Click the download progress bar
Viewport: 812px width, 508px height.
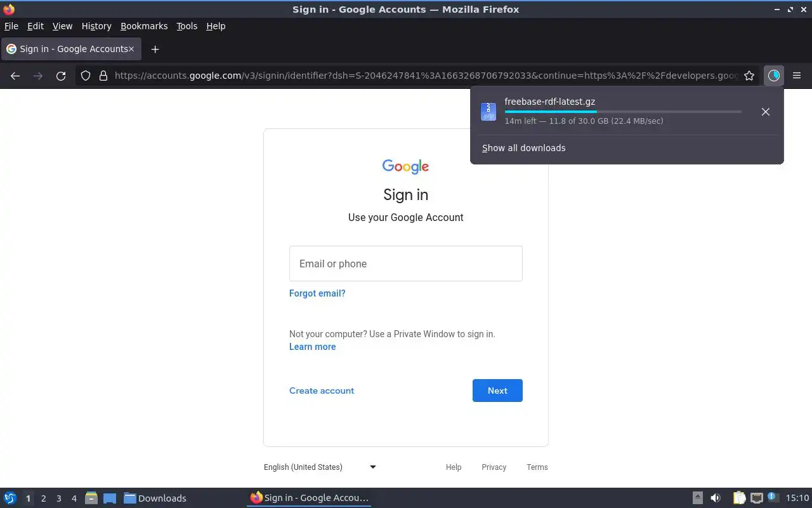[623, 112]
